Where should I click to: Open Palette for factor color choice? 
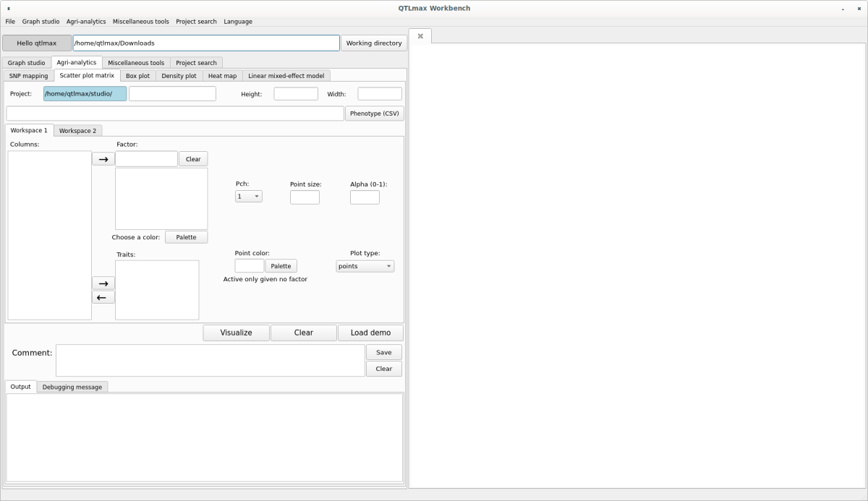click(x=186, y=237)
